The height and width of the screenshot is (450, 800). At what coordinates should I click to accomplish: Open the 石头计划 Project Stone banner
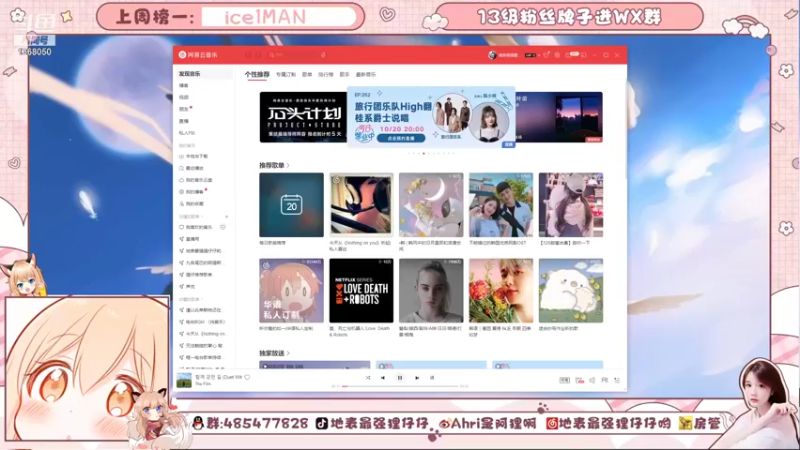pos(303,117)
